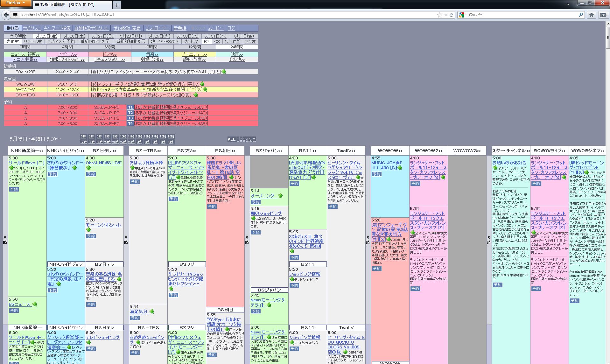Open a new tab with plus button

coord(117,5)
